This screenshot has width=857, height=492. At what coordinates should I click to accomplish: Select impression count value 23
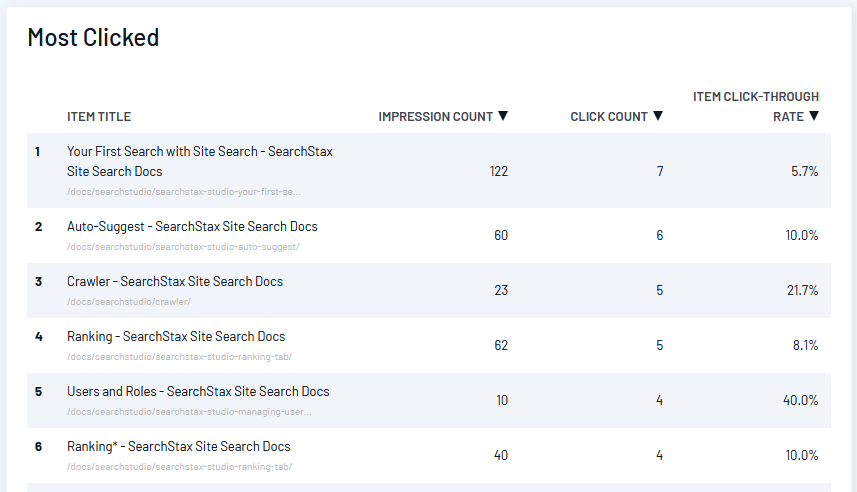pos(501,290)
